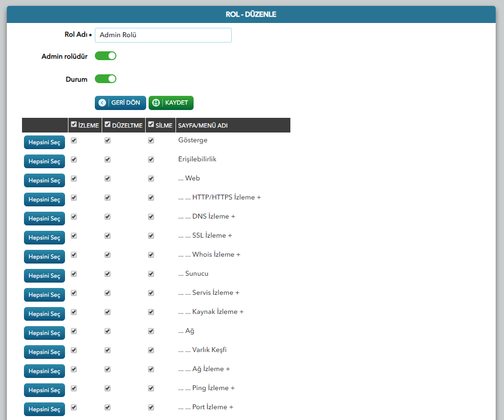This screenshot has width=504, height=420.
Task: Click the '... ... HTTP/HTTPS İzleme +' entry
Action: coord(219,197)
